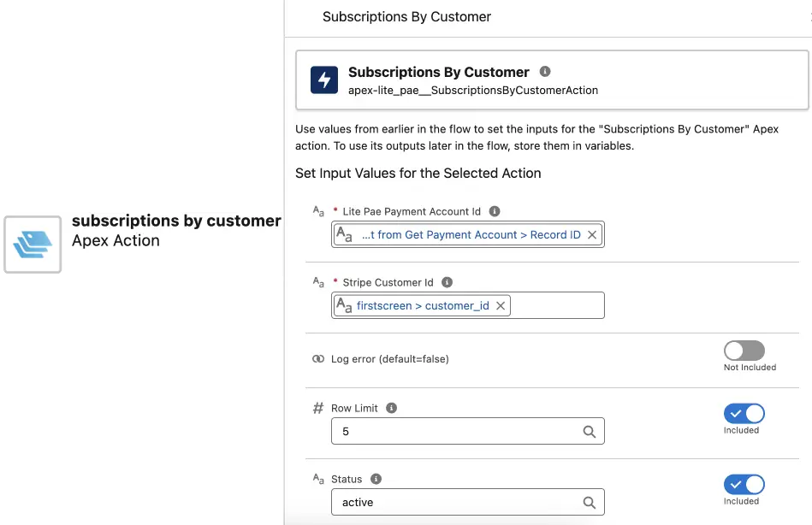Image resolution: width=812 pixels, height=525 pixels.
Task: Click the text type icon beside Status label
Action: [318, 479]
